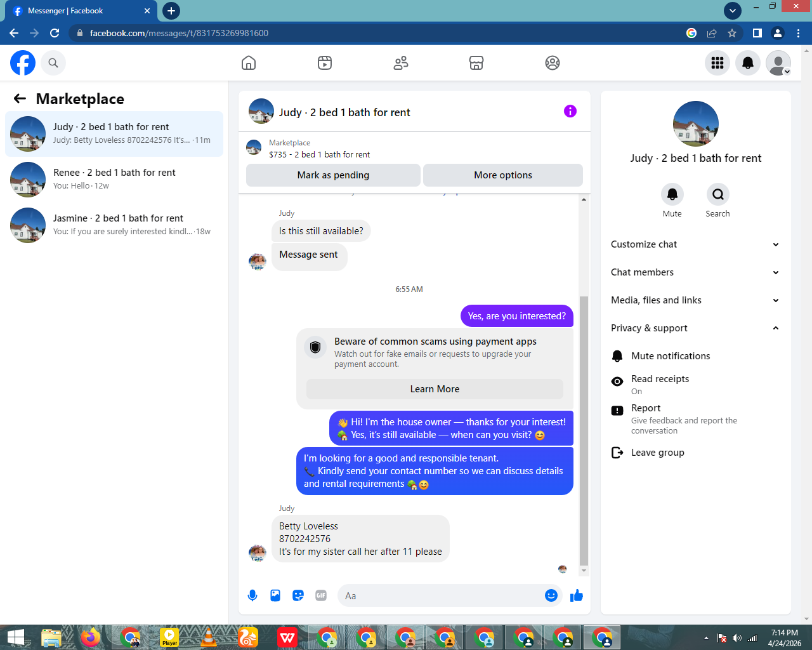This screenshot has width=812, height=650.
Task: Open the Friends icon in top navigation
Action: [x=401, y=63]
